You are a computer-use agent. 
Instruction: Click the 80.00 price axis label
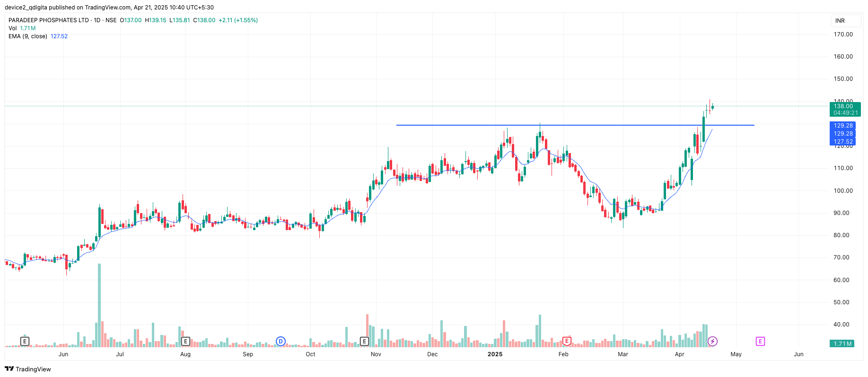click(x=842, y=235)
